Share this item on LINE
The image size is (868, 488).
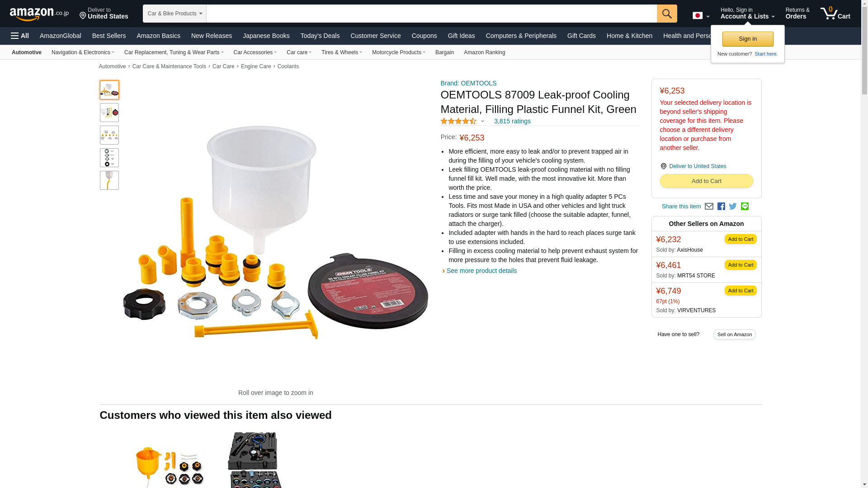tap(745, 206)
